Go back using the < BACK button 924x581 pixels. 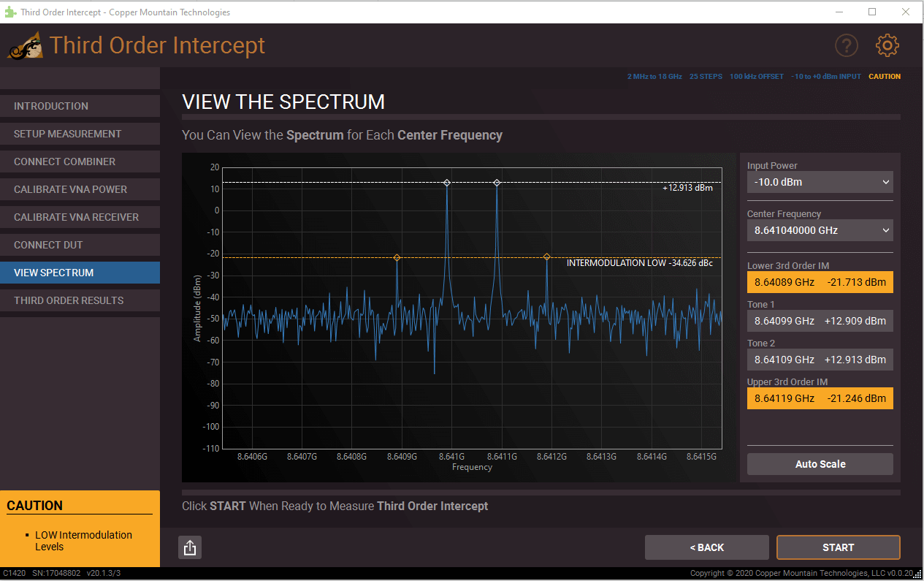[706, 547]
